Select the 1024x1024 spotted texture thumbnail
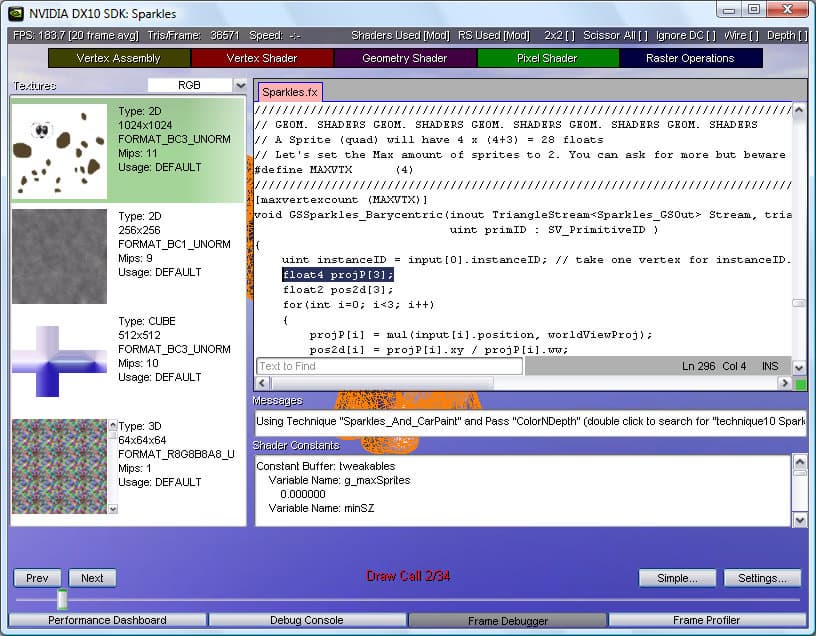Viewport: 816px width, 636px height. coord(59,151)
